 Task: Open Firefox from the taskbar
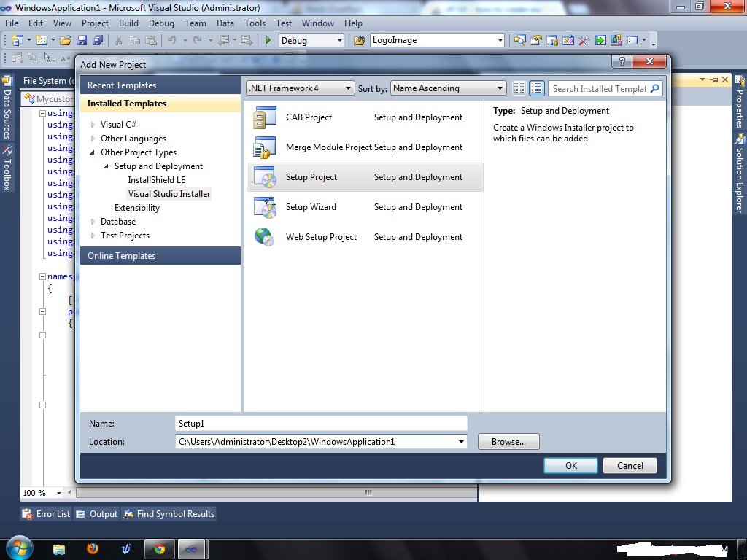pos(92,548)
